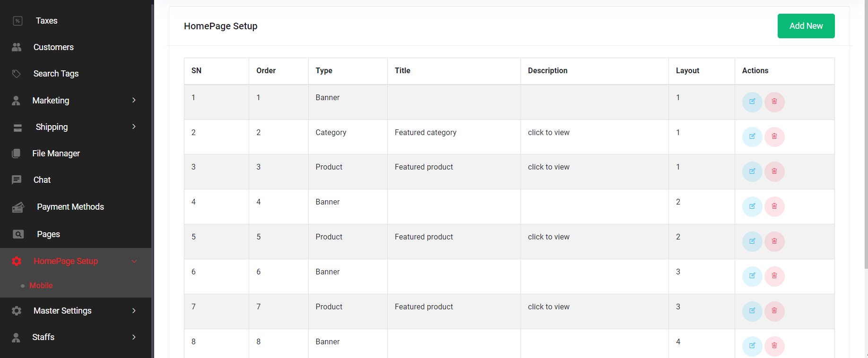Click the edit icon for row 1 Banner
868x358 pixels.
(752, 102)
